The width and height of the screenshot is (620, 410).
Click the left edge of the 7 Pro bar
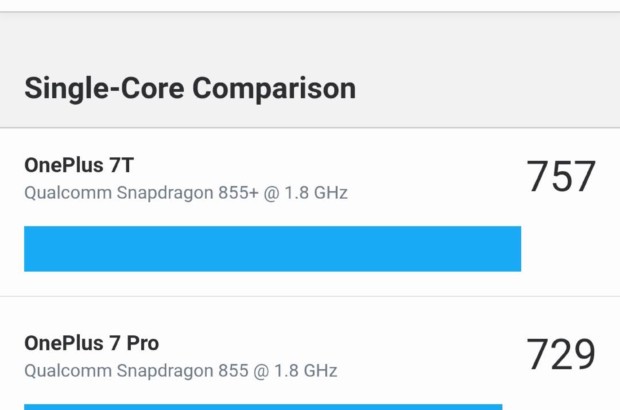28,406
